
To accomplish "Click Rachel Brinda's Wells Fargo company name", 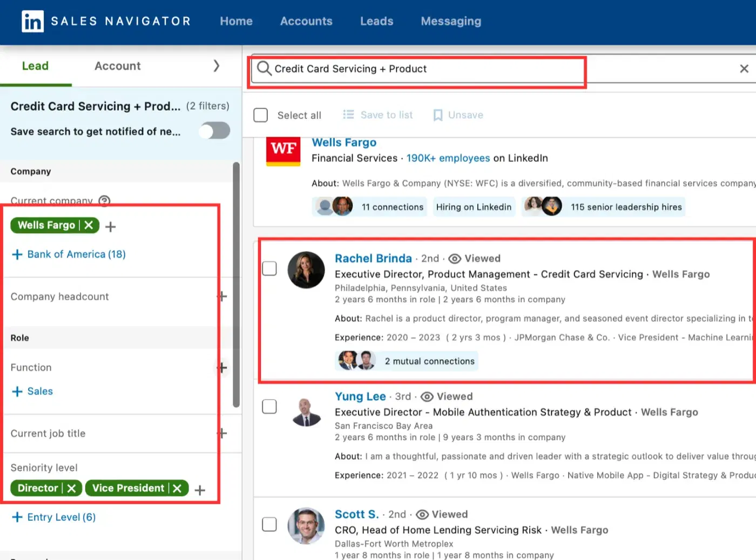I will click(681, 274).
